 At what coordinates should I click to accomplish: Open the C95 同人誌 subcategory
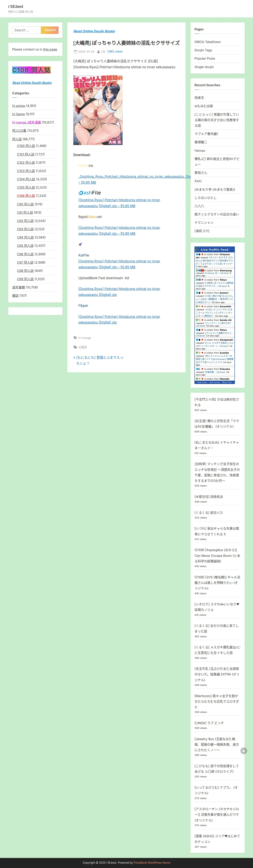pyautogui.click(x=25, y=246)
